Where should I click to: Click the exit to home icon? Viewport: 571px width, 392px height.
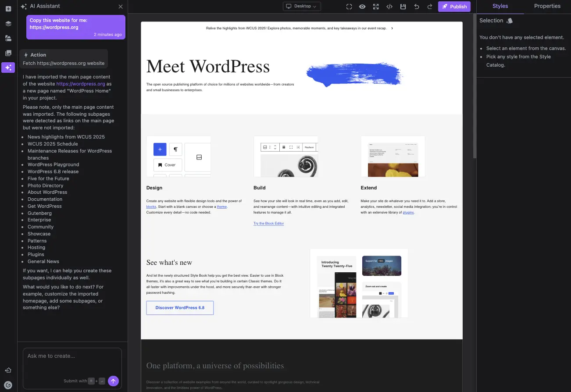point(8,371)
